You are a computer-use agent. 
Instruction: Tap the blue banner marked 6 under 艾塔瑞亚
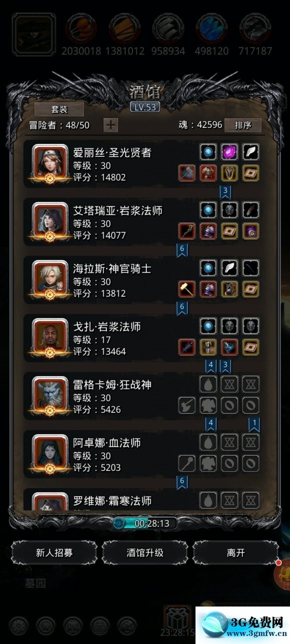pos(182,249)
